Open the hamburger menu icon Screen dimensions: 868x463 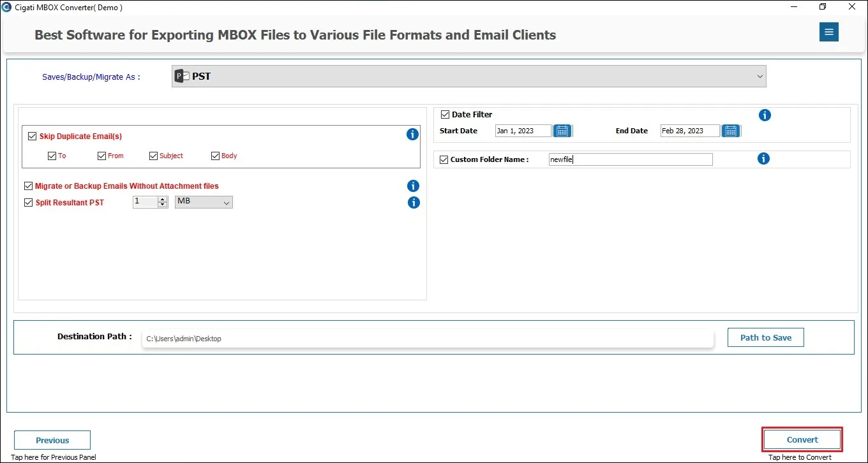pos(829,32)
